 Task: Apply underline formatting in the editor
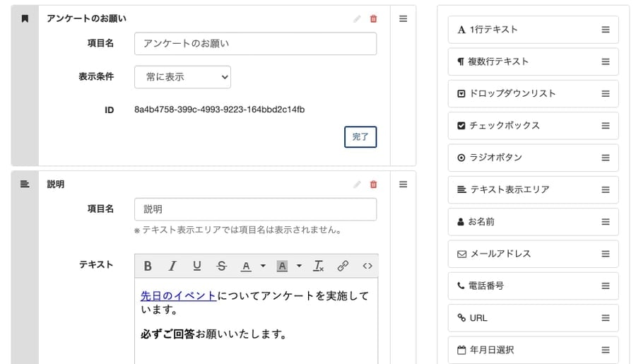(196, 266)
